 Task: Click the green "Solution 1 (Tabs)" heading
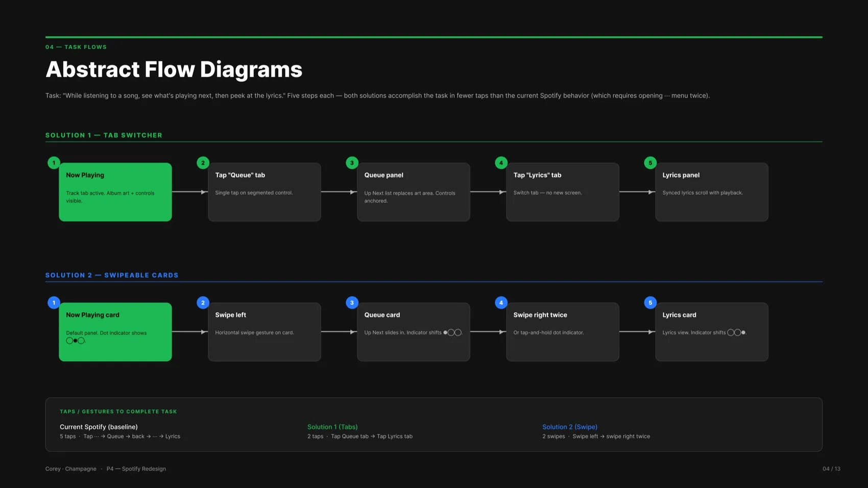coord(332,427)
